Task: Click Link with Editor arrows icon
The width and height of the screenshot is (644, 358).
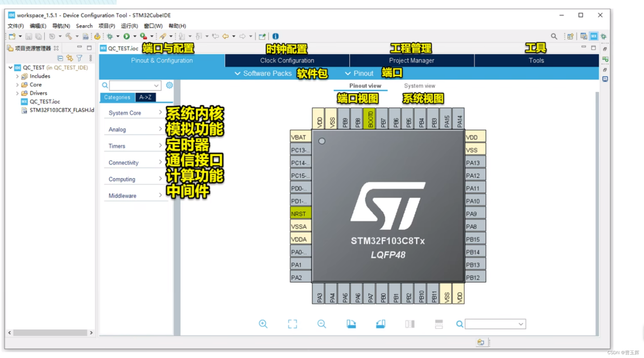Action: tap(70, 58)
